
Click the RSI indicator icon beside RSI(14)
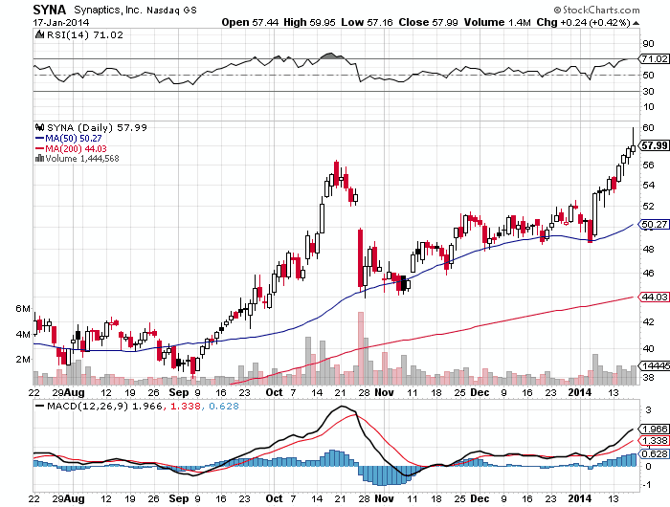(40, 35)
